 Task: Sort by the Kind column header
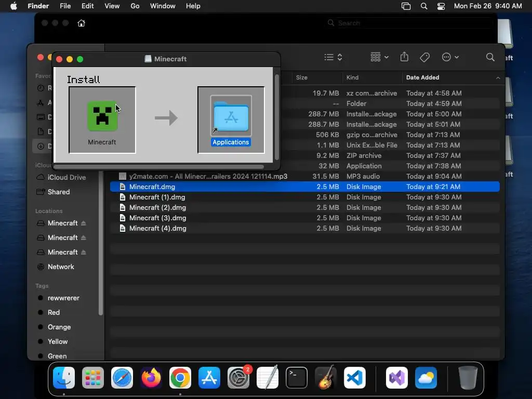[x=352, y=78]
